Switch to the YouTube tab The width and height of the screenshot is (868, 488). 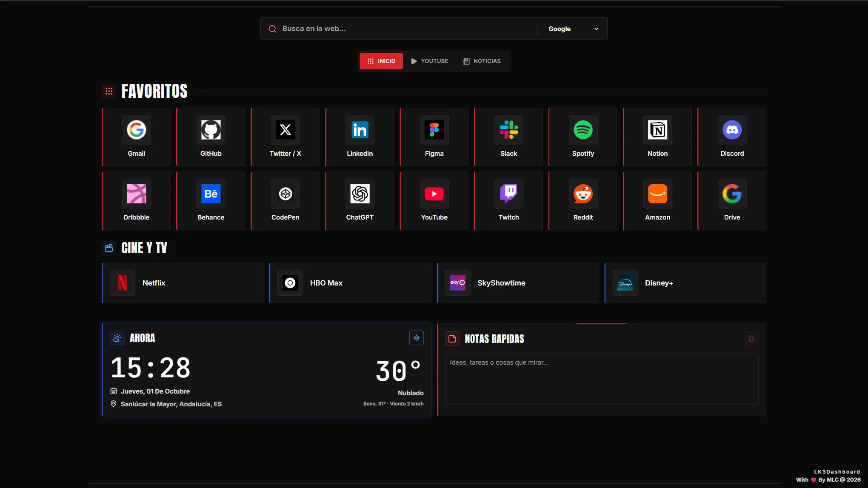tap(430, 61)
